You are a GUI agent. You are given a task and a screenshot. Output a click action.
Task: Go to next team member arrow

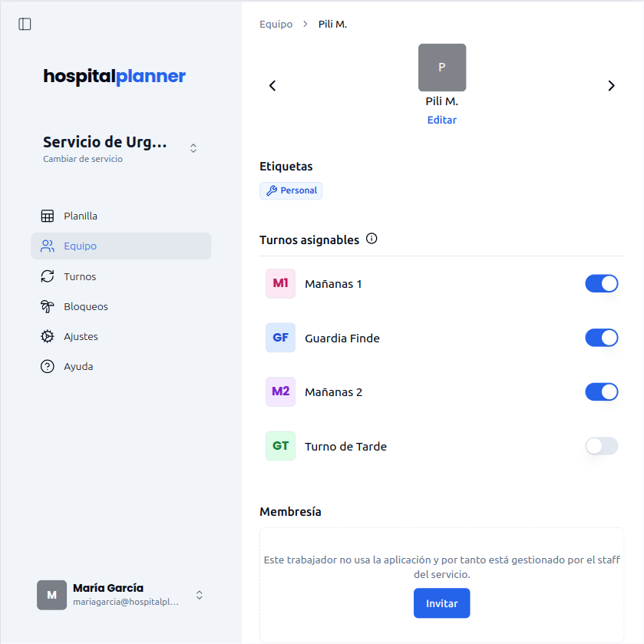click(611, 86)
